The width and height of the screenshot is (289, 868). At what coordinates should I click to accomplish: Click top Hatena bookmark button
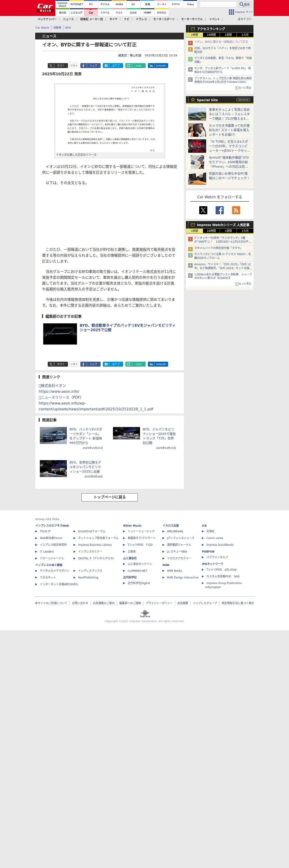point(113,66)
